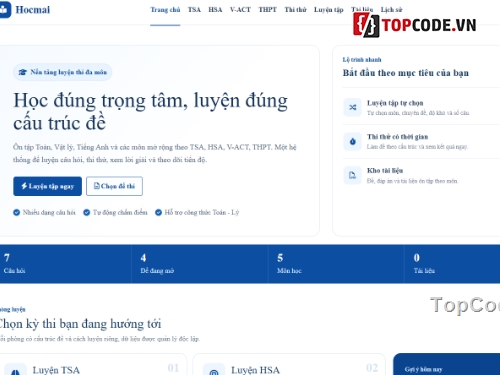This screenshot has width=500, height=375.
Task: Click heading Bắt đầu theo mục tiêu của bạn
Action: tap(406, 73)
